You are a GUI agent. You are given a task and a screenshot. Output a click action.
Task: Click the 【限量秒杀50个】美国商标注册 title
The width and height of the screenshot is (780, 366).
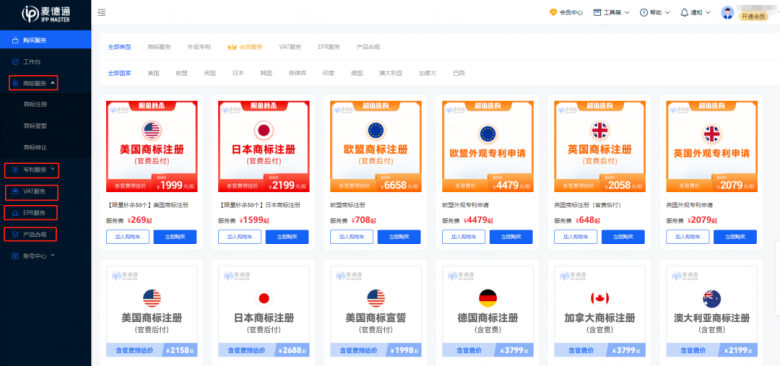pyautogui.click(x=147, y=205)
